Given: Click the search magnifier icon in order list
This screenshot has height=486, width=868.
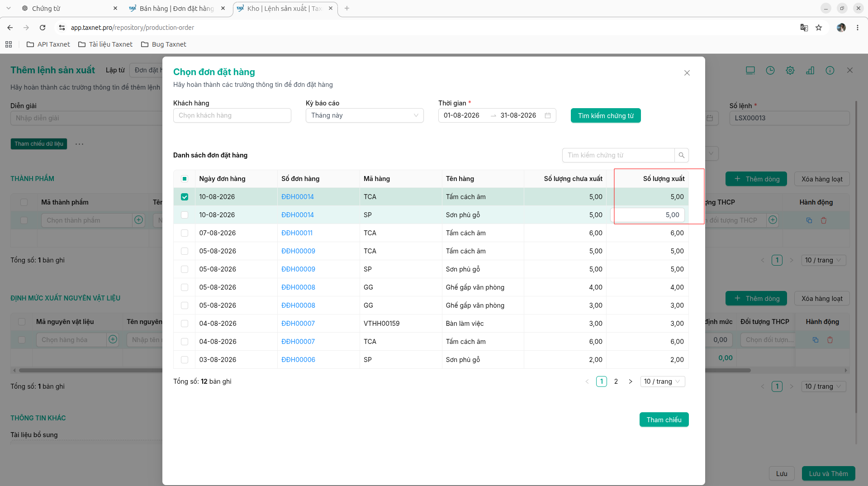Looking at the screenshot, I should pos(681,155).
